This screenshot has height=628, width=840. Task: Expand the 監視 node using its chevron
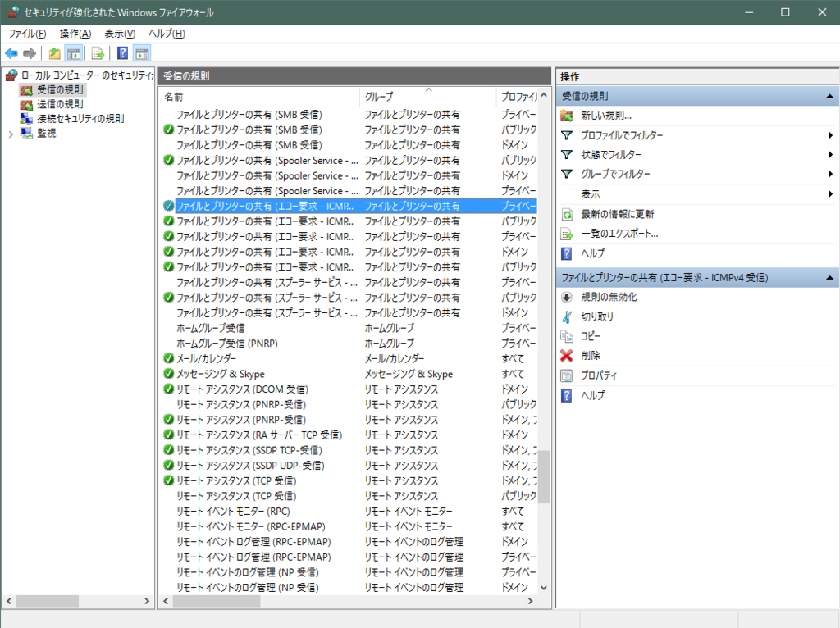pyautogui.click(x=11, y=134)
